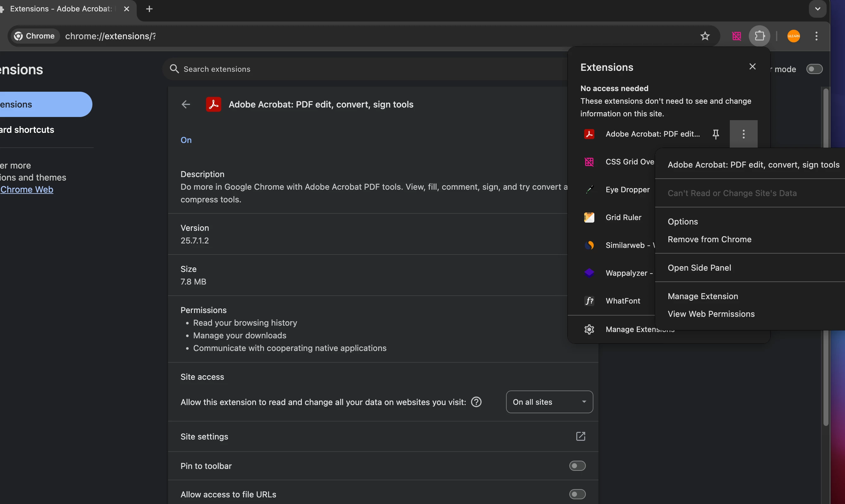845x504 pixels.
Task: Click the help question mark by site access
Action: click(x=476, y=402)
